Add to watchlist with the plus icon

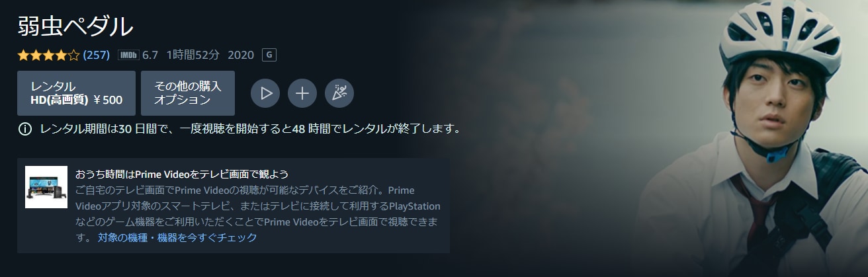coord(302,93)
